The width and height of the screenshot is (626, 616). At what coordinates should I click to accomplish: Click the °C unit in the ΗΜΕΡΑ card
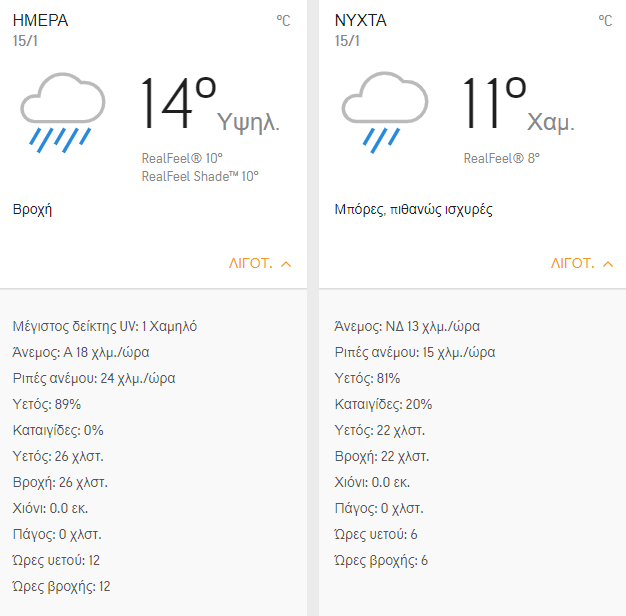pyautogui.click(x=284, y=21)
